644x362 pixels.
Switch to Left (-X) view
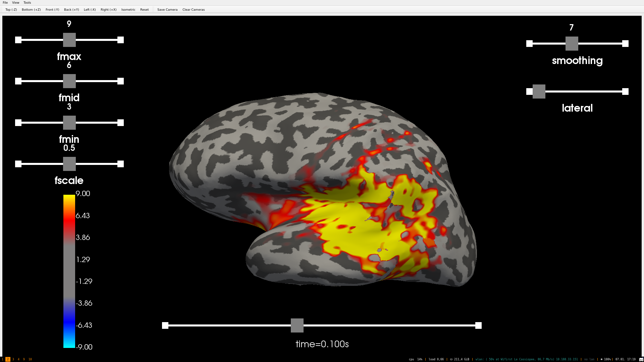(x=90, y=10)
